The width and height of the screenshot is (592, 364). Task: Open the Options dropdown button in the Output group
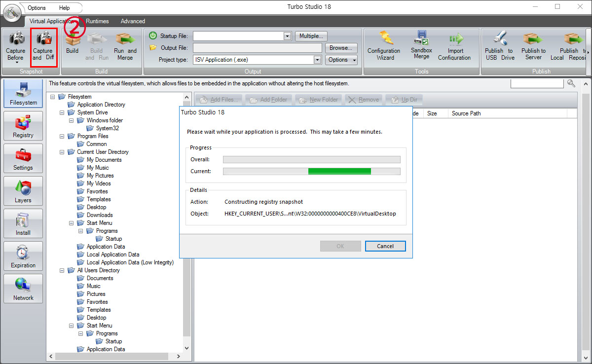(x=341, y=60)
